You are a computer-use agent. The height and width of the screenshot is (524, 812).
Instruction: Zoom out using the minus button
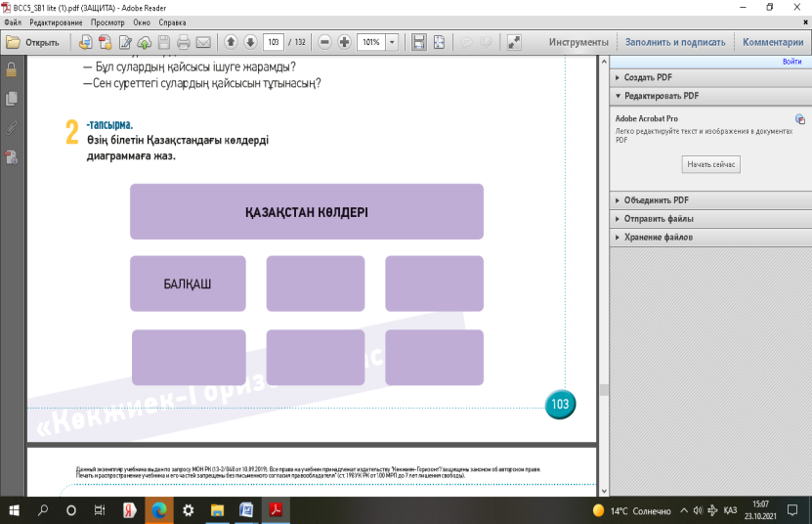click(x=324, y=42)
